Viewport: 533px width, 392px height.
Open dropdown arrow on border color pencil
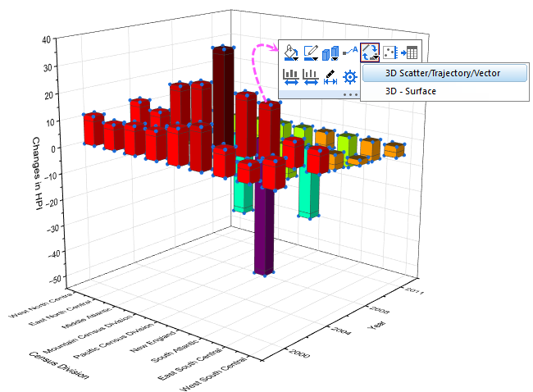coord(316,59)
